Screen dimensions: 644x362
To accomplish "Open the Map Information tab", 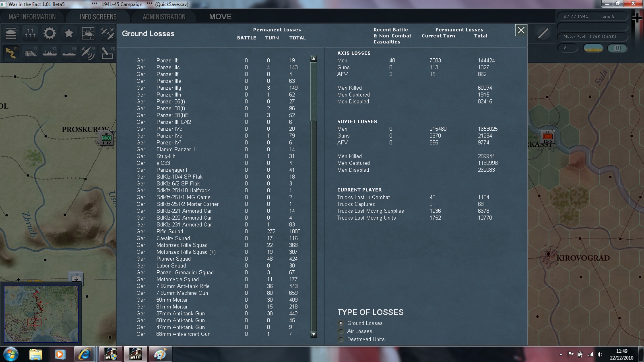I will click(32, 17).
